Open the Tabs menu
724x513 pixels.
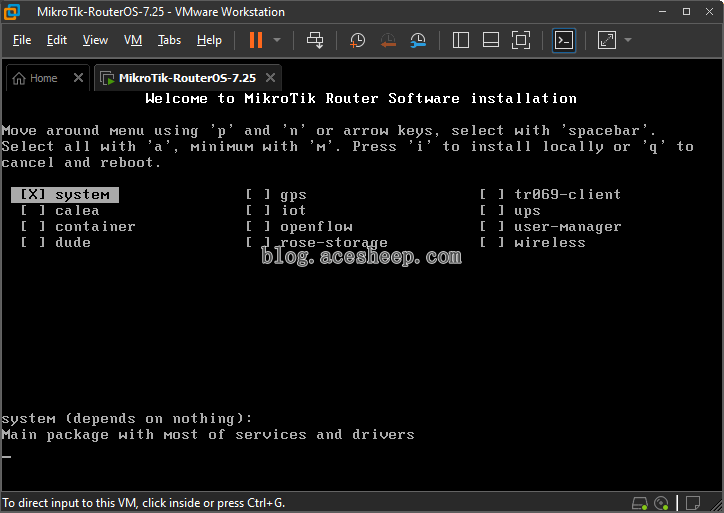pyautogui.click(x=169, y=40)
